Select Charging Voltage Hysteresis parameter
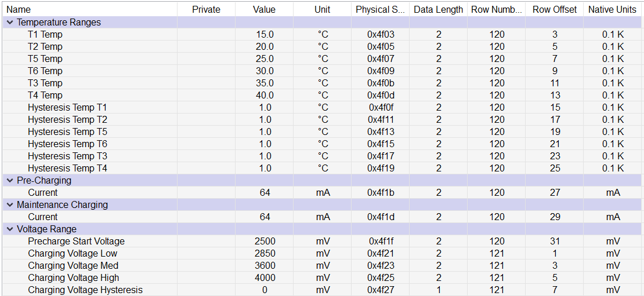Image resolution: width=644 pixels, height=296 pixels. pyautogui.click(x=85, y=290)
